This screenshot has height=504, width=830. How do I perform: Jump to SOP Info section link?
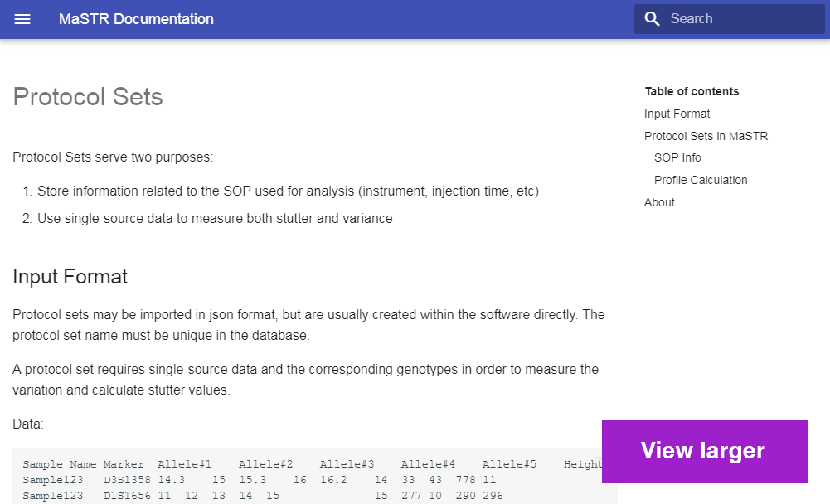[x=677, y=157]
